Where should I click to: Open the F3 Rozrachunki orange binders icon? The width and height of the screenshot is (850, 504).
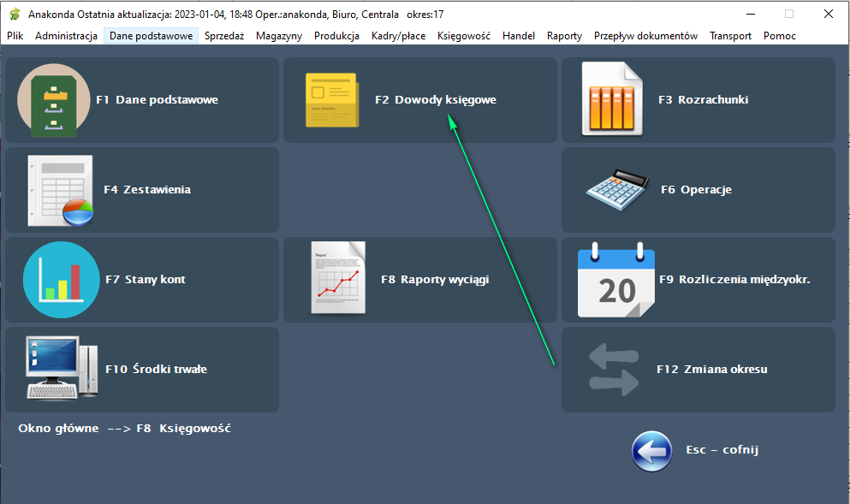[x=613, y=98]
